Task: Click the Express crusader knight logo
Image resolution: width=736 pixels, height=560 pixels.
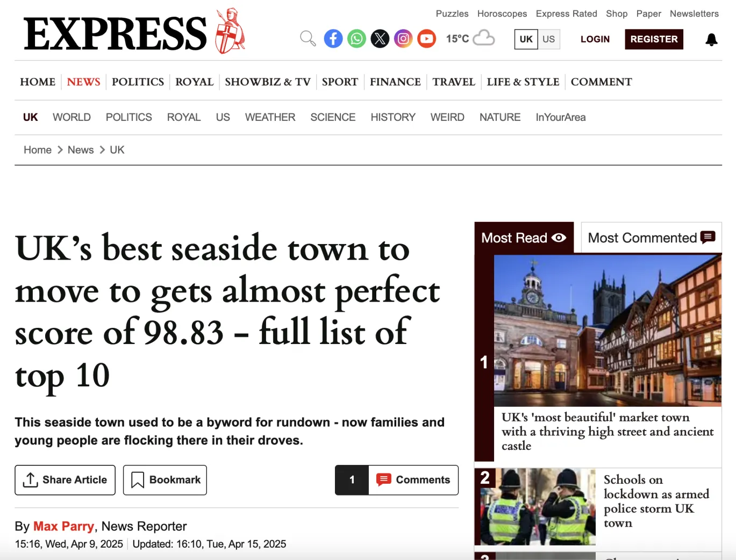Action: pos(230,31)
